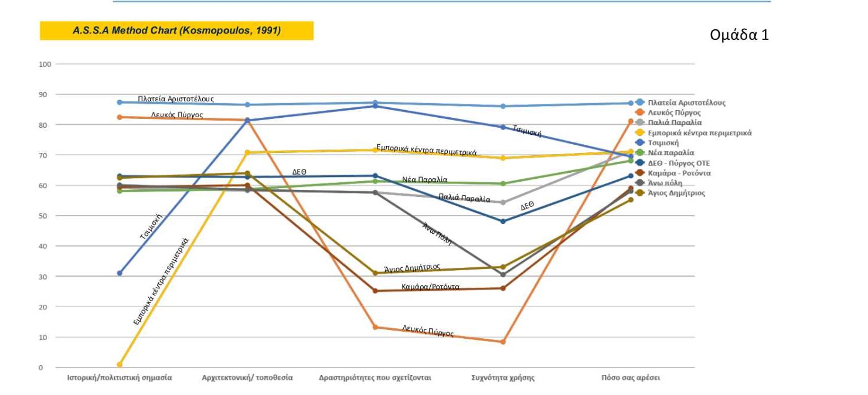Click the yellow Εμπορικά κέντρα point at zero
Viewport: 868px width, 395px height.
coord(120,365)
